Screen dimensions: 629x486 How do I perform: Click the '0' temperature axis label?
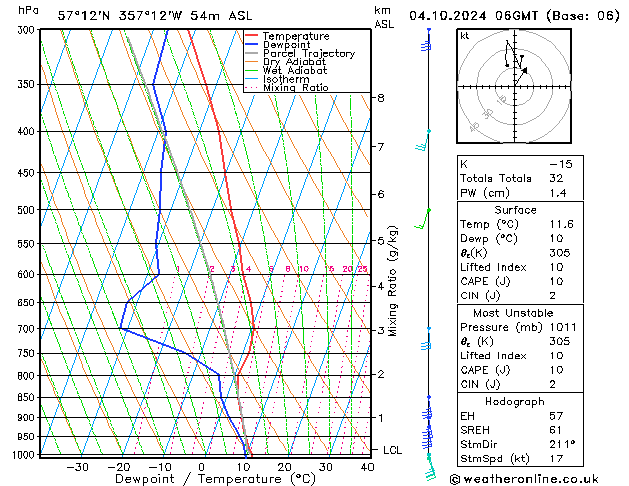pyautogui.click(x=202, y=467)
